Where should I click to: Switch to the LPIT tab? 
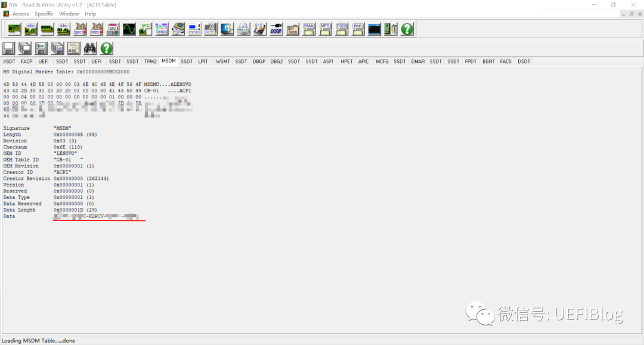coord(203,61)
